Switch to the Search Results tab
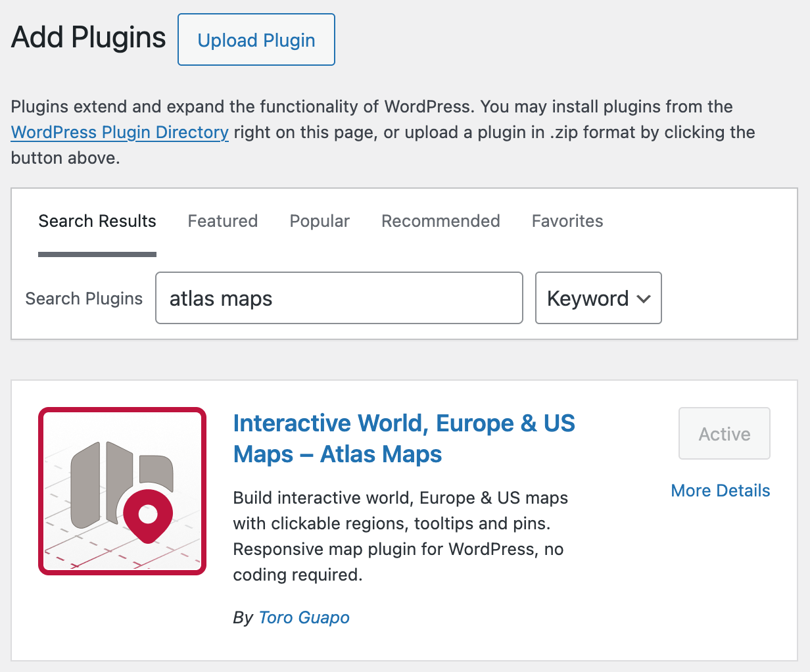The height and width of the screenshot is (672, 810). [97, 222]
